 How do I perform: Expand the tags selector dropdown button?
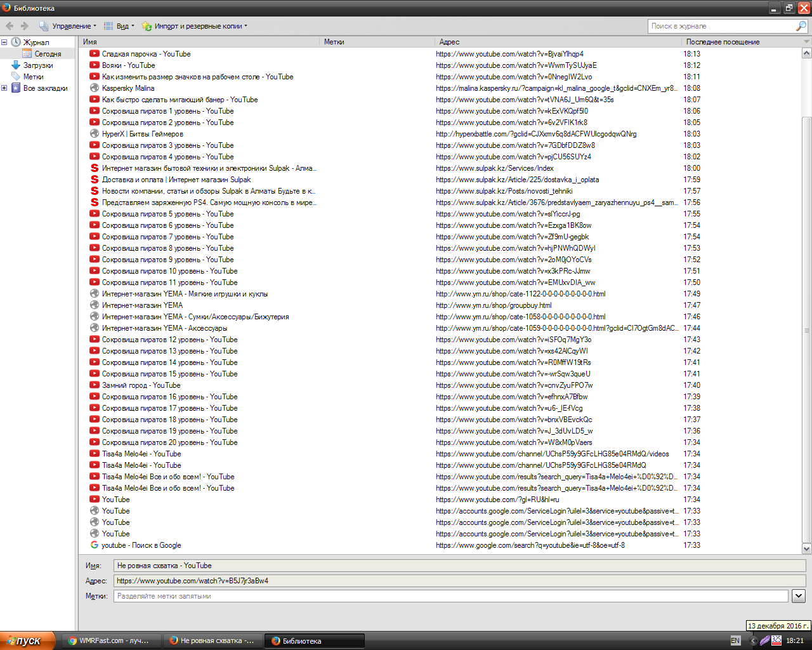click(x=799, y=596)
